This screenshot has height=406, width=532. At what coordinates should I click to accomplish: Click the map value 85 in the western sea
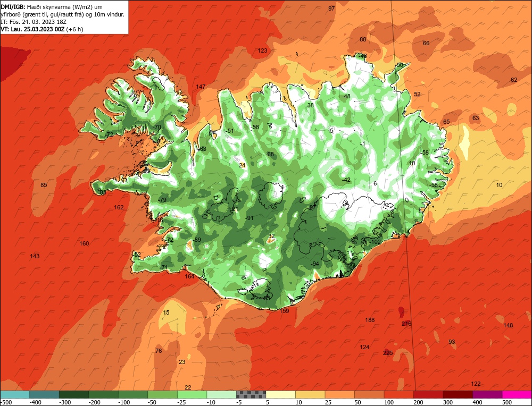(44, 185)
